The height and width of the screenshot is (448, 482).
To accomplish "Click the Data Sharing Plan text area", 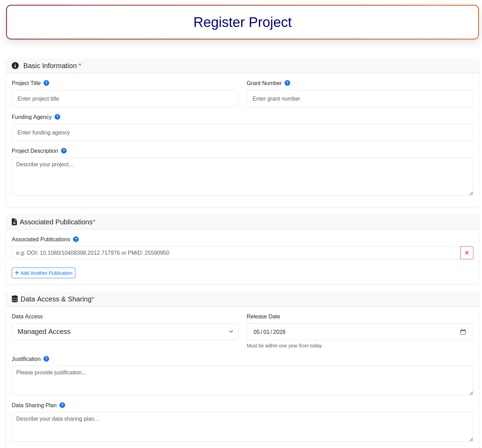I will click(242, 427).
